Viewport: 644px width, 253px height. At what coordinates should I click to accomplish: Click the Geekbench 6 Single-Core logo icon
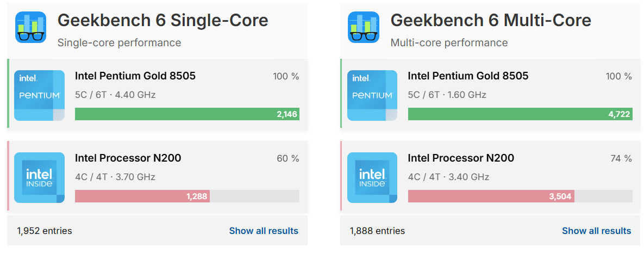31,27
